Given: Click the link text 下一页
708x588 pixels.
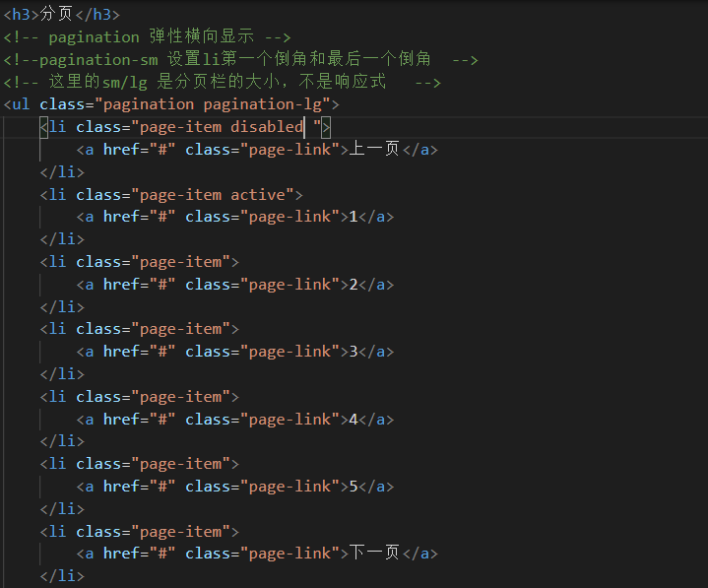Looking at the screenshot, I should (374, 554).
